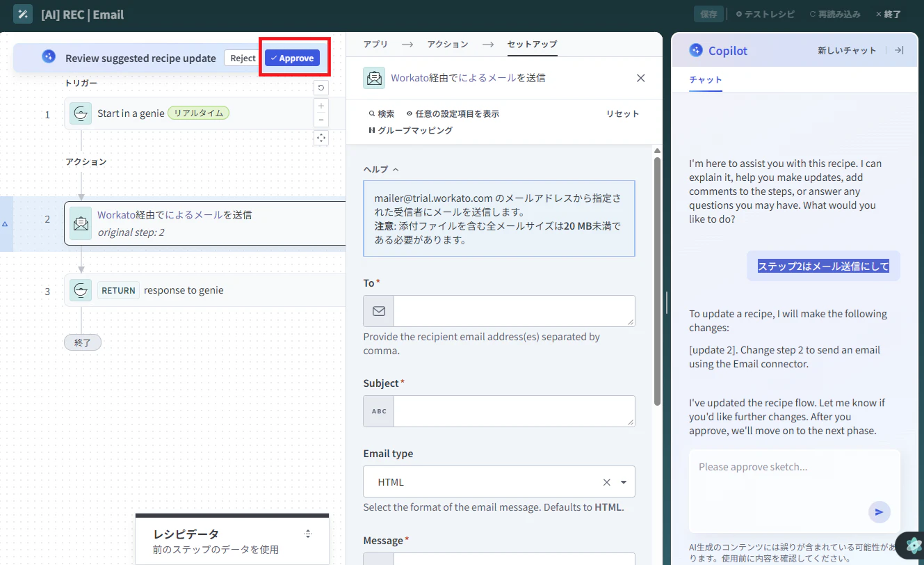Click the トリガー section label
The height and width of the screenshot is (565, 924).
coord(81,83)
